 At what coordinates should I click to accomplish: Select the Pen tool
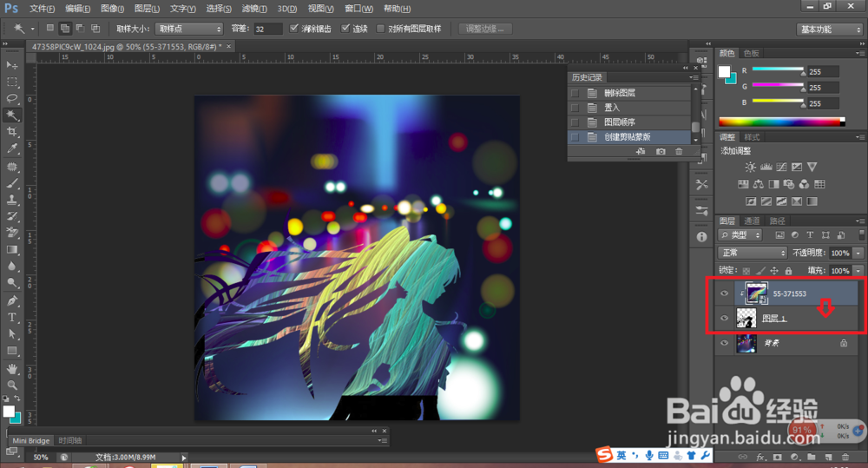tap(11, 300)
